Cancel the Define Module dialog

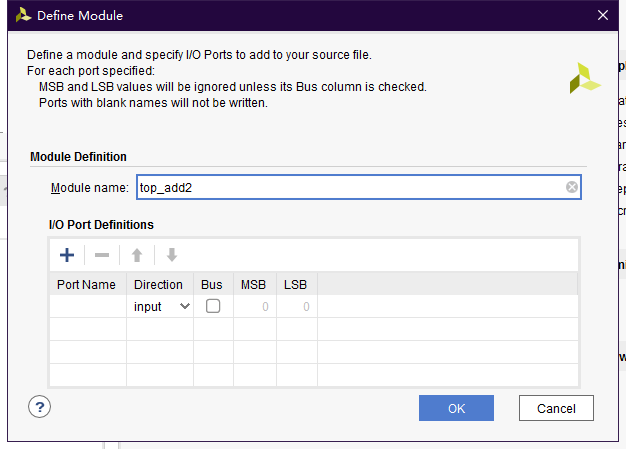pos(556,408)
